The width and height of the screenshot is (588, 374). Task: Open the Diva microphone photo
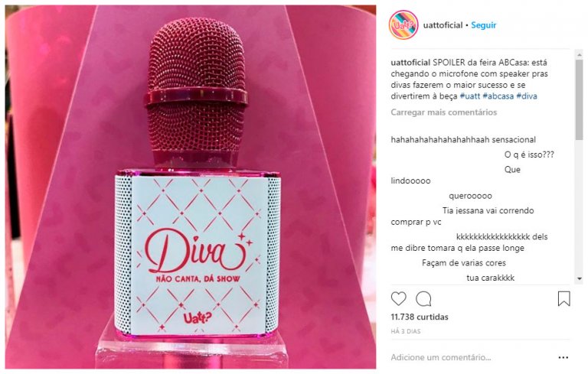pos(191,187)
